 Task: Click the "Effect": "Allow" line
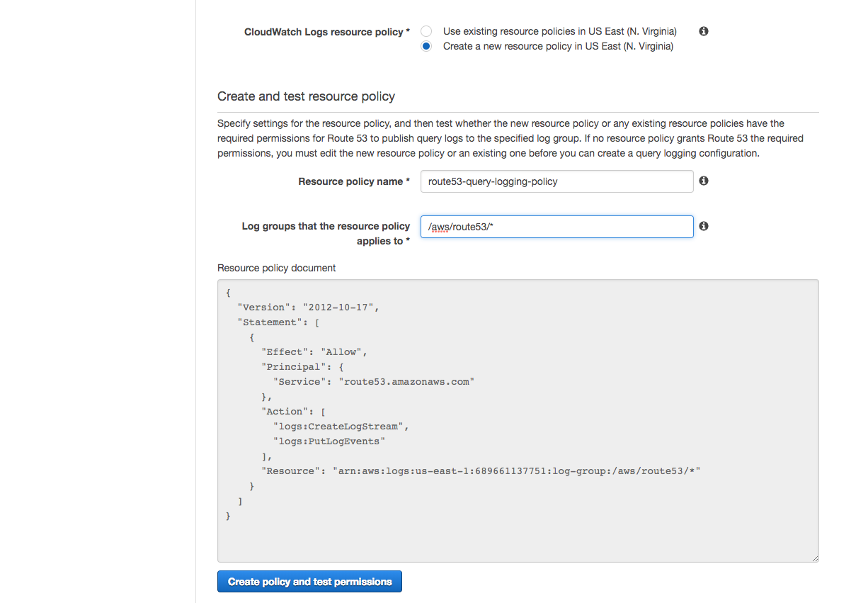pos(314,352)
